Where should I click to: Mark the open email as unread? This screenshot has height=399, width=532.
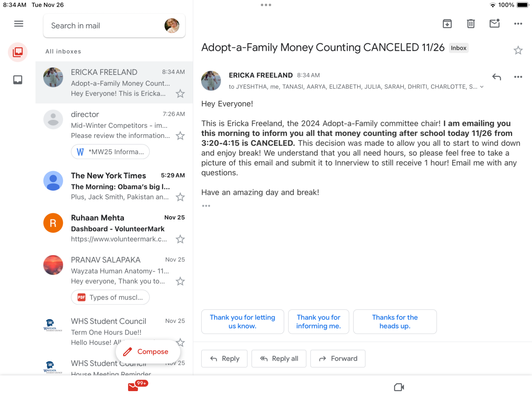coord(495,23)
